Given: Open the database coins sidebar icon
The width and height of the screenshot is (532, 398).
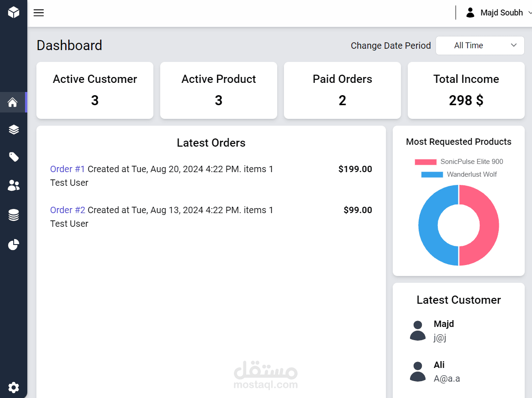Looking at the screenshot, I should click(x=14, y=215).
